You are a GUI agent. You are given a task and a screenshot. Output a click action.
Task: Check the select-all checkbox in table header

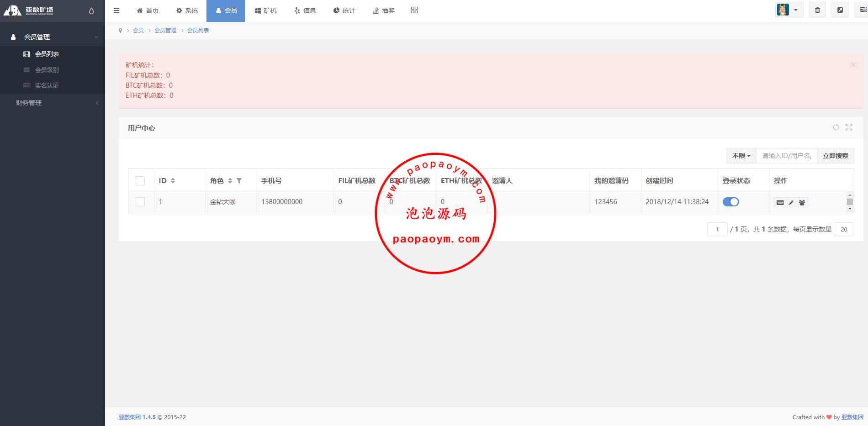tap(140, 181)
